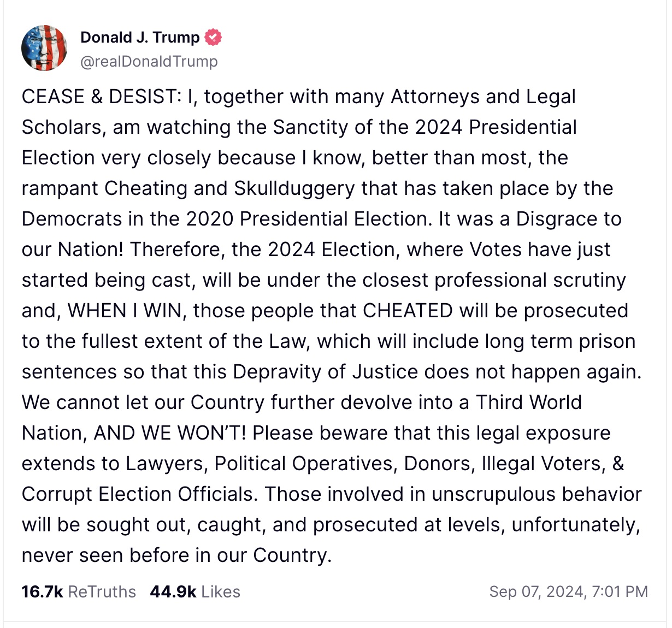Click the Likes label

coord(221,591)
